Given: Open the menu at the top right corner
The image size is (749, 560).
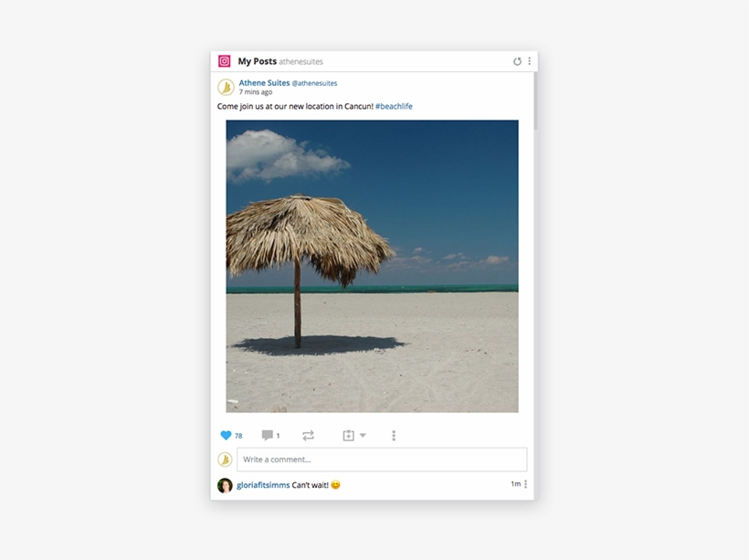Looking at the screenshot, I should click(530, 60).
